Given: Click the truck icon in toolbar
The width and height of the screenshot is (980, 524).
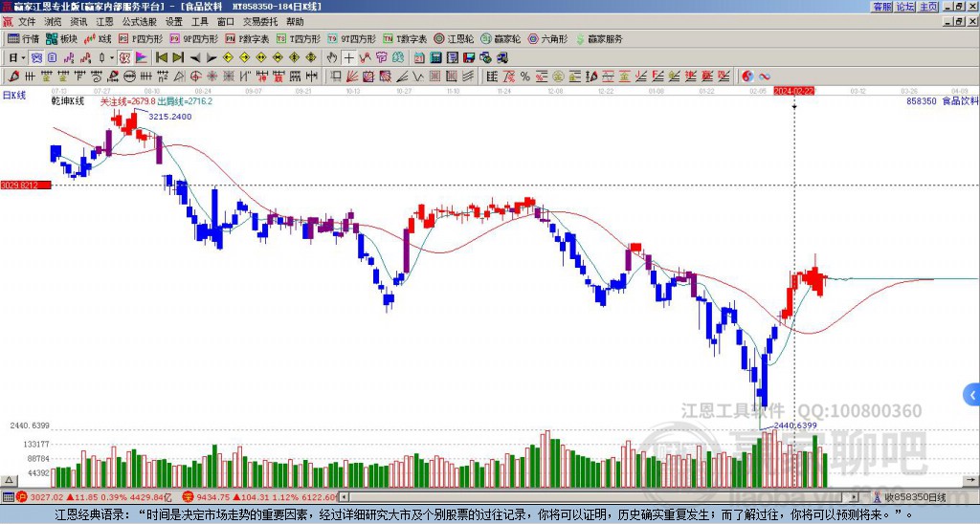Looking at the screenshot, I should 501,57.
